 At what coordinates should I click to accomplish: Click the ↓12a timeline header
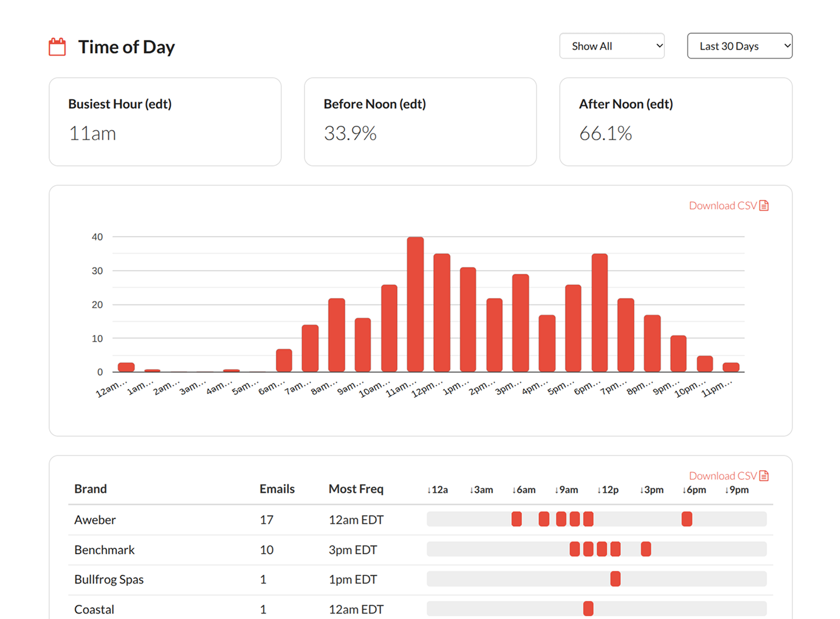point(437,490)
